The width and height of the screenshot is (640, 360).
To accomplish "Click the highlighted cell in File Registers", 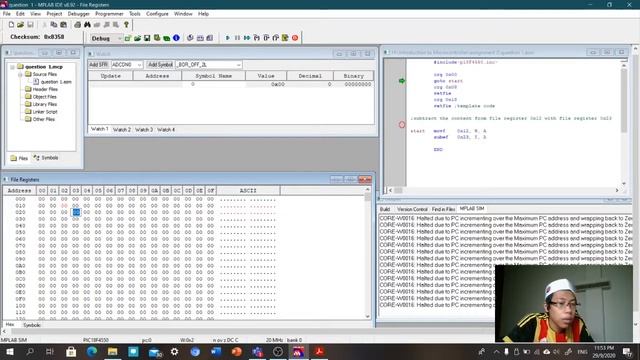I will [76, 212].
